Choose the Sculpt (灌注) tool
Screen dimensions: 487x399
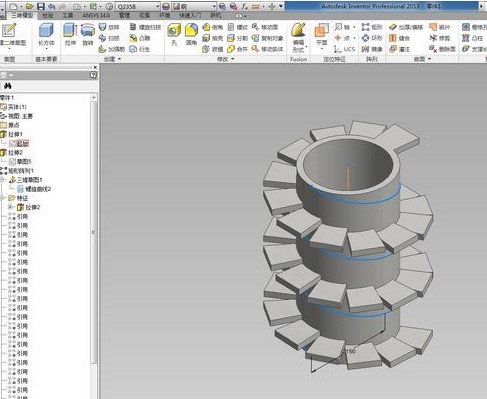(x=399, y=49)
